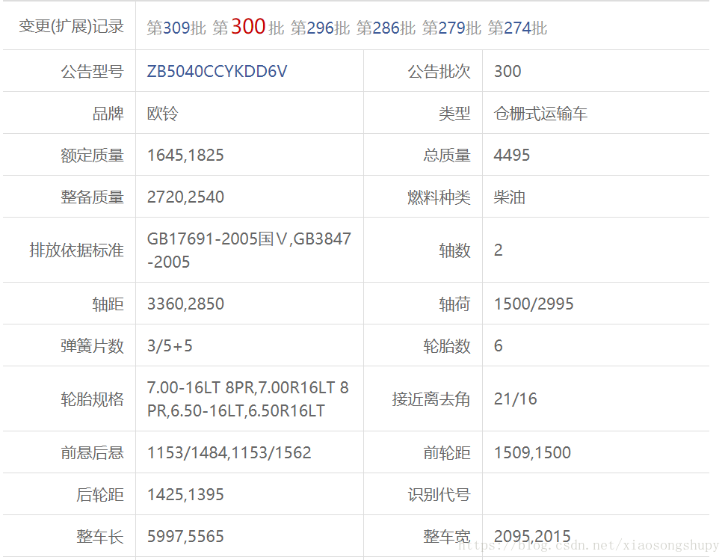Select the vehicle length value 5997,5565
728x560 pixels.
[x=185, y=536]
